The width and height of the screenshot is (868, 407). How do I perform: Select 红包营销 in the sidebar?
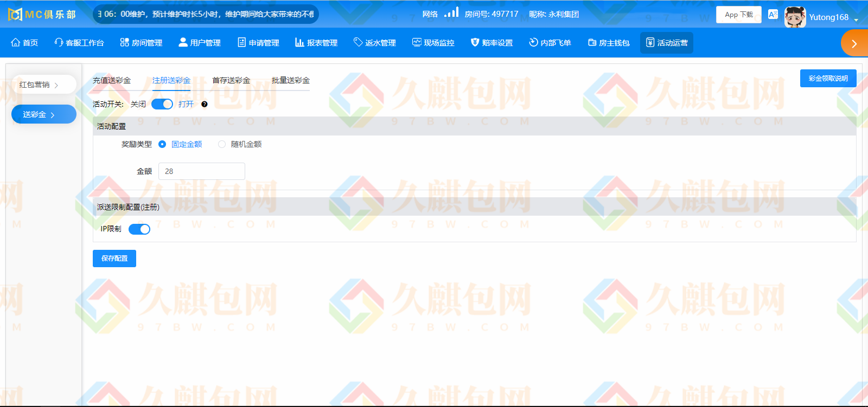click(x=44, y=85)
